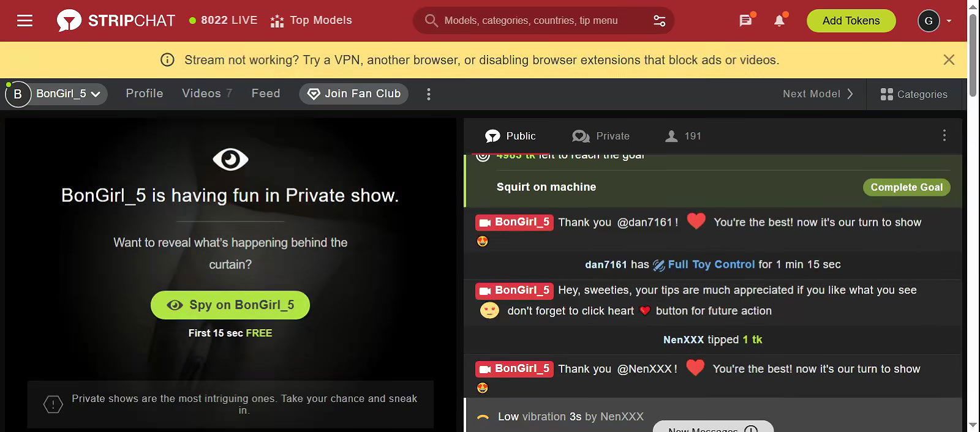This screenshot has width=980, height=432.
Task: Dismiss the yellow VPN notice banner
Action: pos(949,60)
